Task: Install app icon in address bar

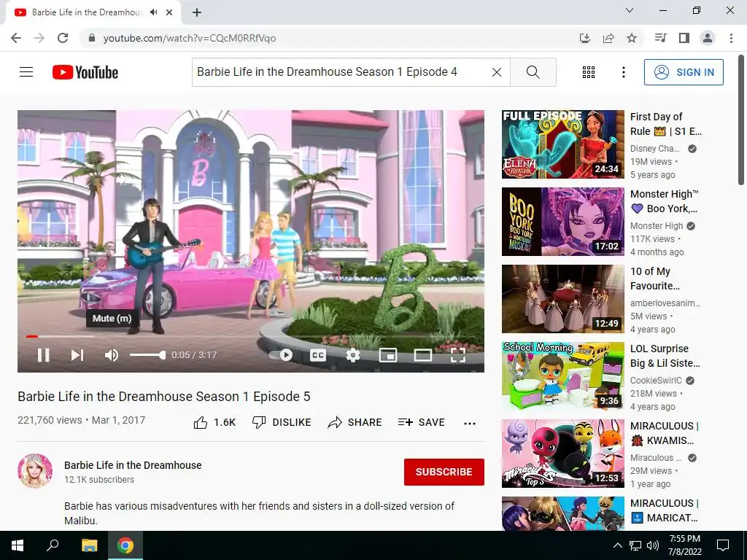Action: (584, 38)
